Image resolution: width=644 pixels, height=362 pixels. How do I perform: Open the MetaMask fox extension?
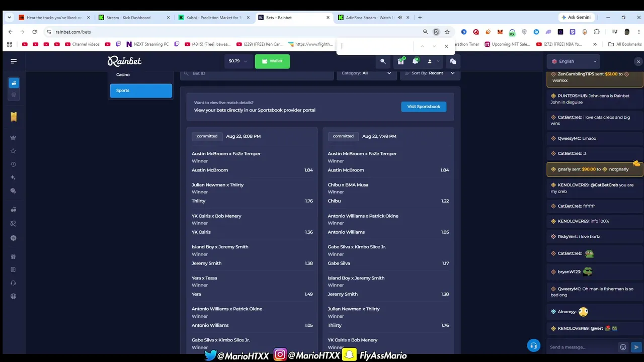click(500, 32)
